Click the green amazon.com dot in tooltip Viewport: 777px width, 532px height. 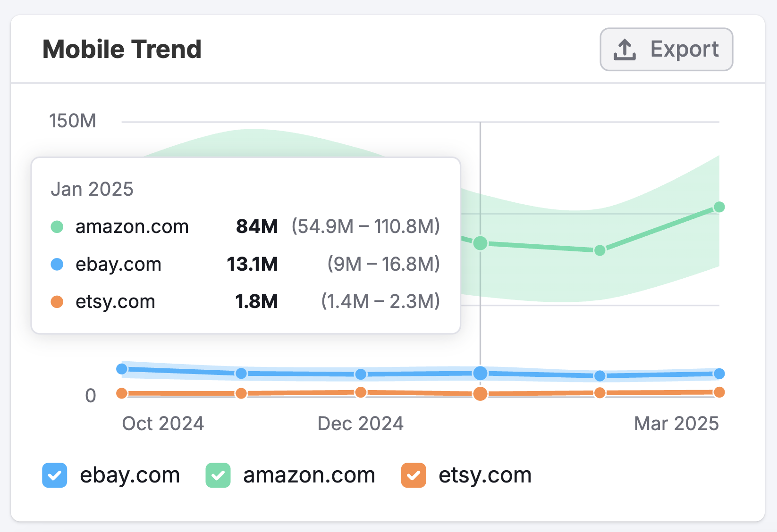[57, 226]
